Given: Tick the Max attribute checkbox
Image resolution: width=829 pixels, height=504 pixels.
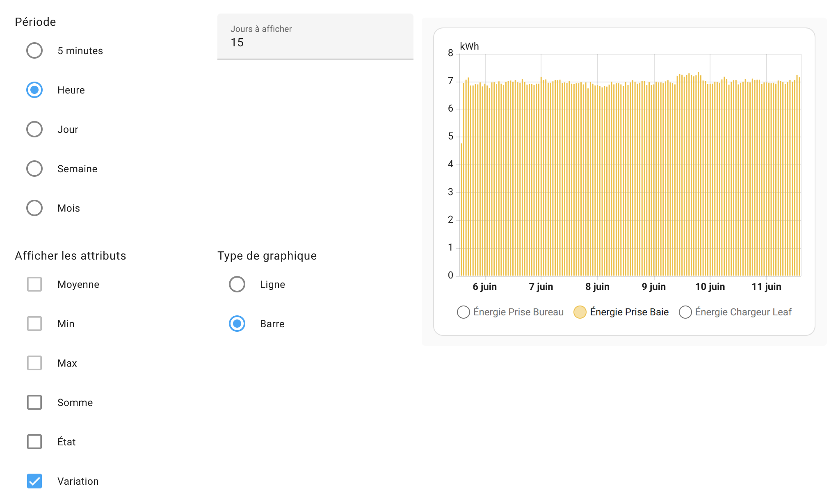Looking at the screenshot, I should (x=34, y=363).
